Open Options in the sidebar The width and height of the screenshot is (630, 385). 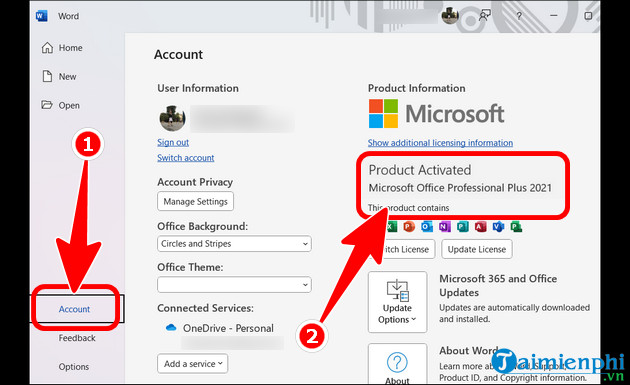click(x=74, y=367)
